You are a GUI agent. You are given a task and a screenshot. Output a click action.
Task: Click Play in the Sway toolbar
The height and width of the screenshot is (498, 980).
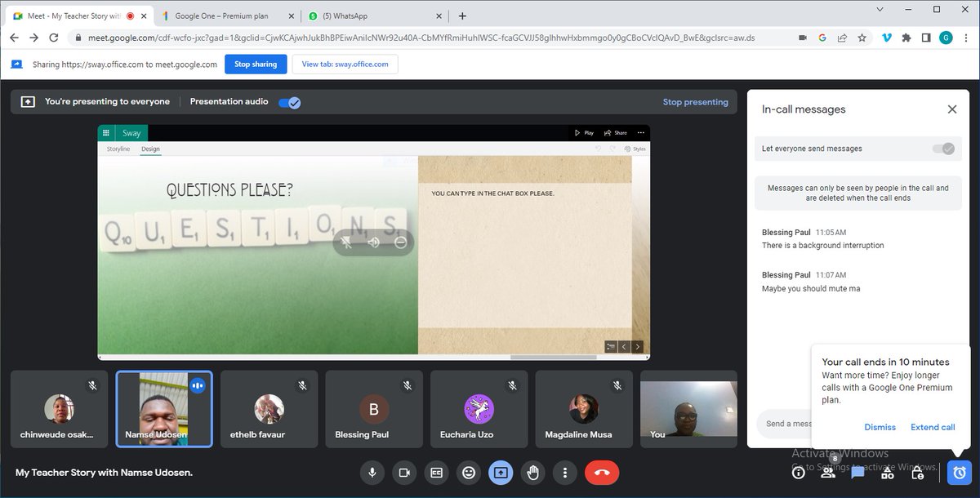click(584, 132)
